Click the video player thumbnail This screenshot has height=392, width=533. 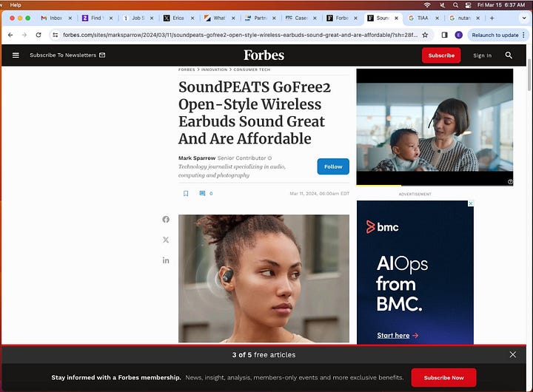[x=435, y=127]
